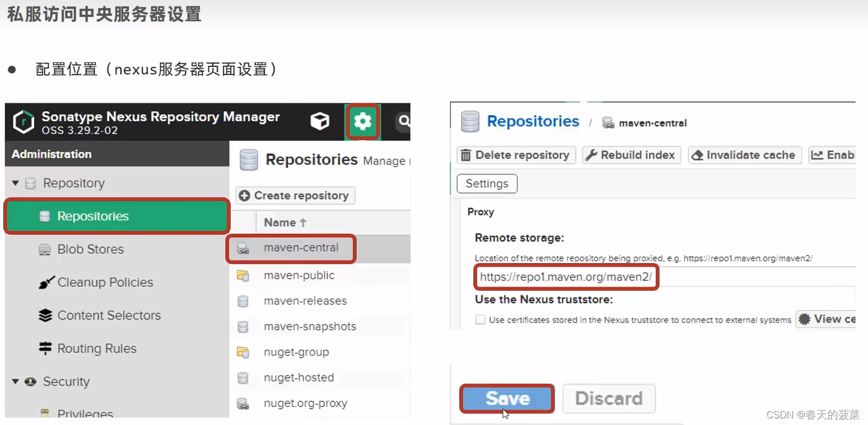Click the Security label in sidebar
The width and height of the screenshot is (868, 425).
66,382
